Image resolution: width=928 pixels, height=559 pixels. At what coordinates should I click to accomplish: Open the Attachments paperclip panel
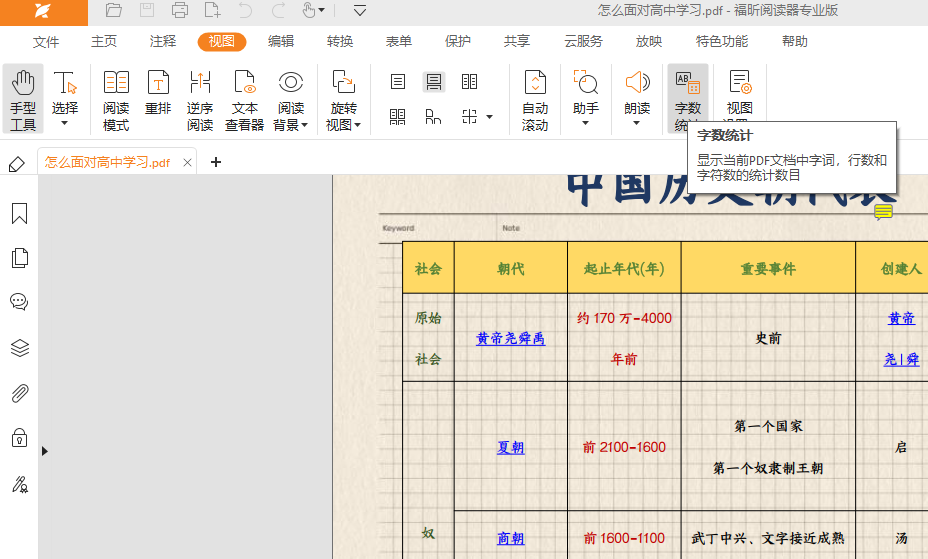19,393
